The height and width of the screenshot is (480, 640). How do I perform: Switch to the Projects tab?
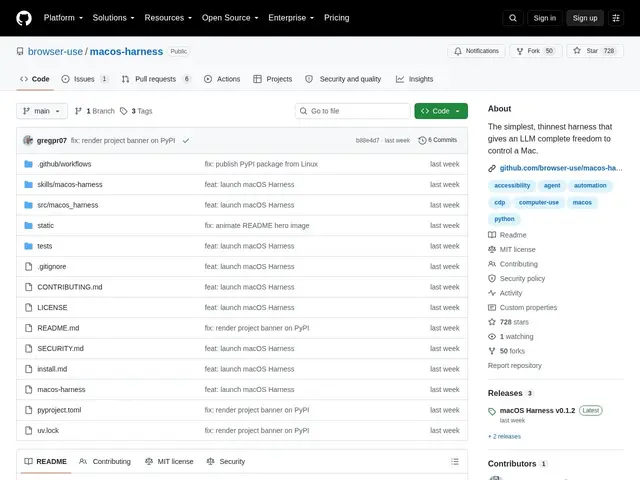click(273, 79)
